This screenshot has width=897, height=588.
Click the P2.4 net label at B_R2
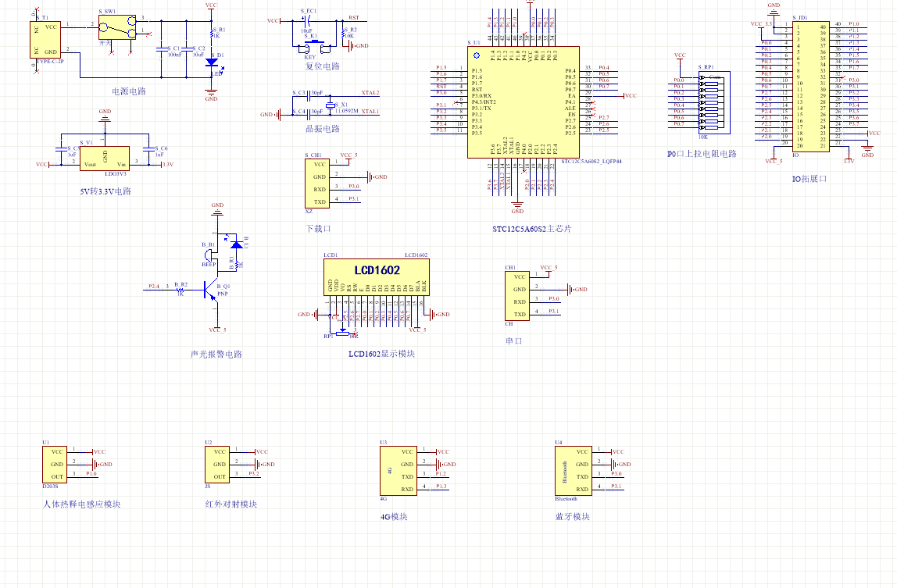point(154,286)
